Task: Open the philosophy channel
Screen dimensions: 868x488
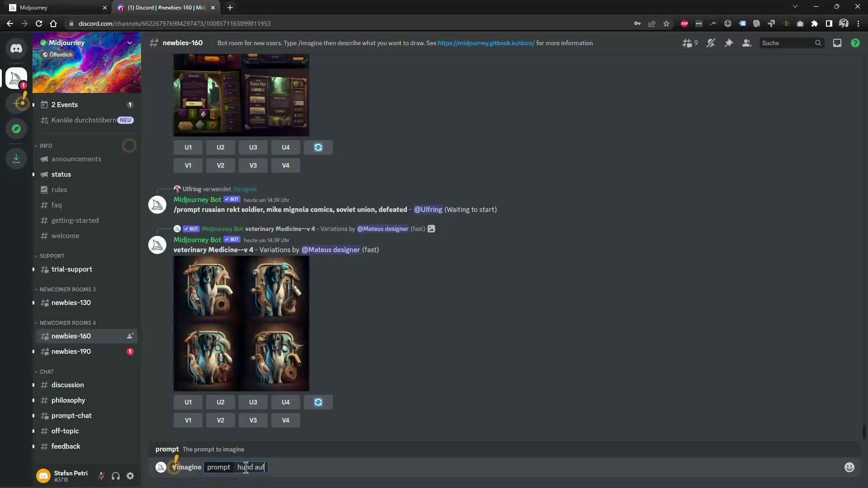Action: click(69, 400)
